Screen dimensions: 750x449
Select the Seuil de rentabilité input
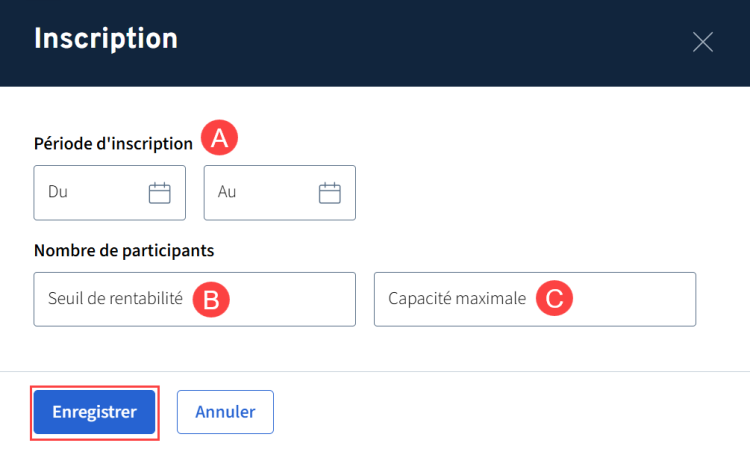tap(115, 299)
